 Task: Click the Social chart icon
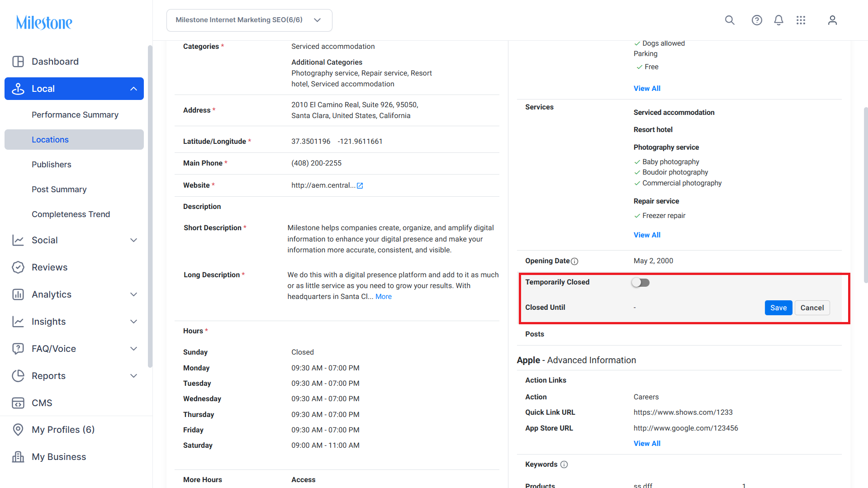pos(18,240)
